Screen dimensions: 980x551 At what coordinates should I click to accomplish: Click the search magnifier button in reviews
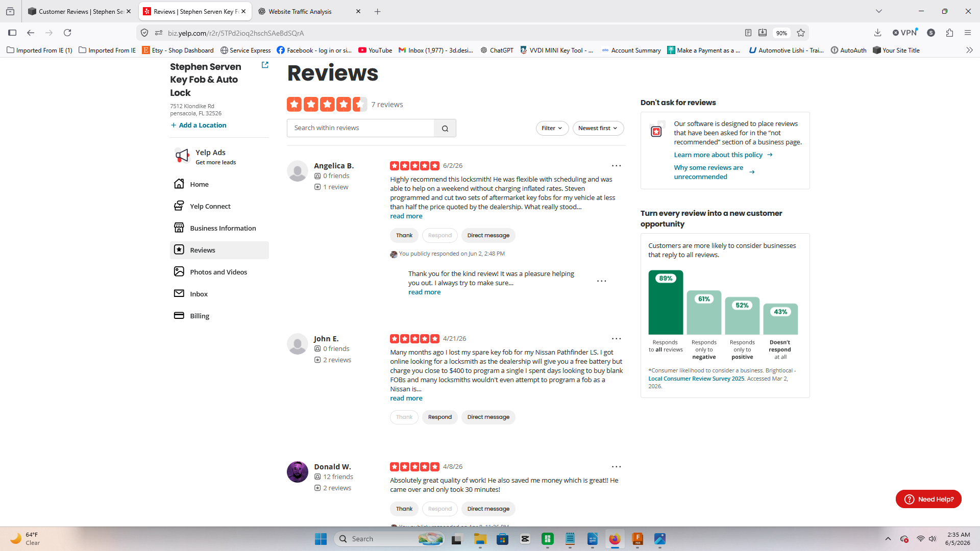click(445, 129)
